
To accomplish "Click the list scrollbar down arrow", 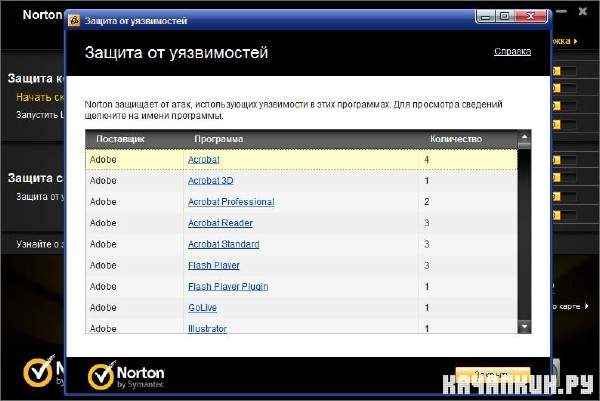I will [x=524, y=326].
